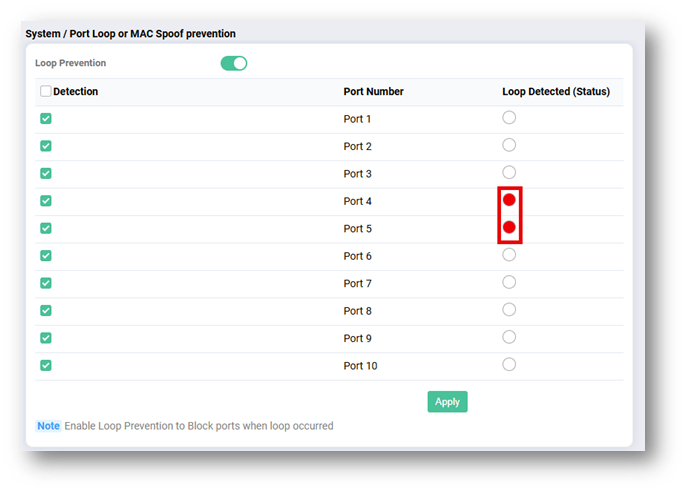Uncheck detection checkbox for Port 6
This screenshot has width=687, height=493.
46,256
